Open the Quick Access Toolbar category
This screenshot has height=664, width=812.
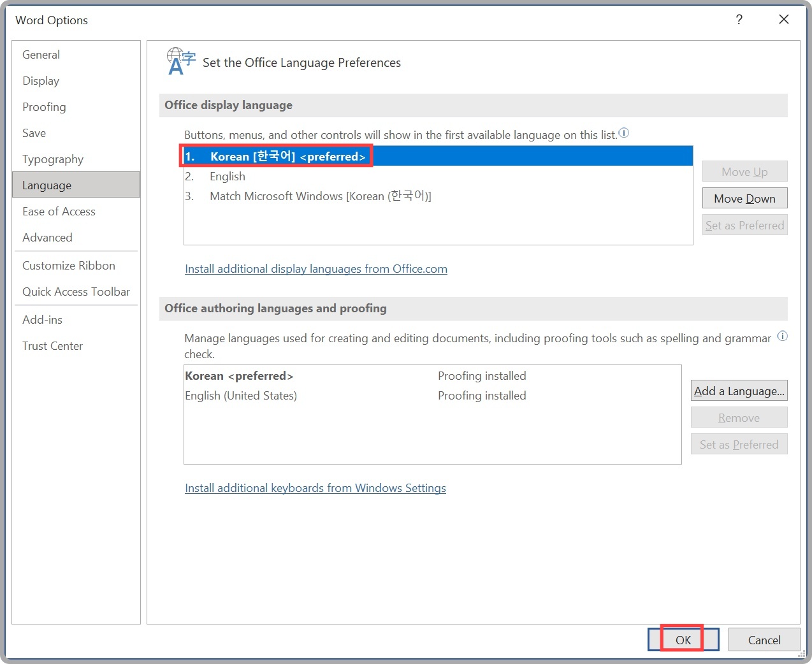(x=76, y=292)
